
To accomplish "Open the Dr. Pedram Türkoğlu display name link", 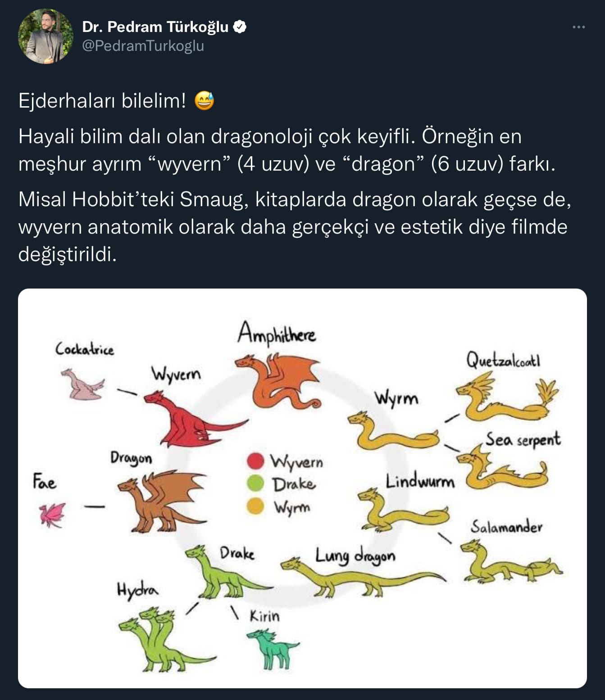I will point(155,27).
